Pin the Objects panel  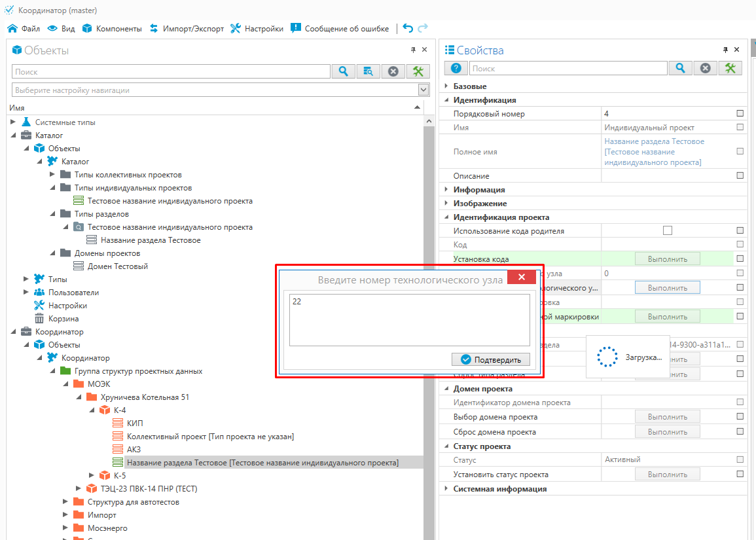[413, 50]
